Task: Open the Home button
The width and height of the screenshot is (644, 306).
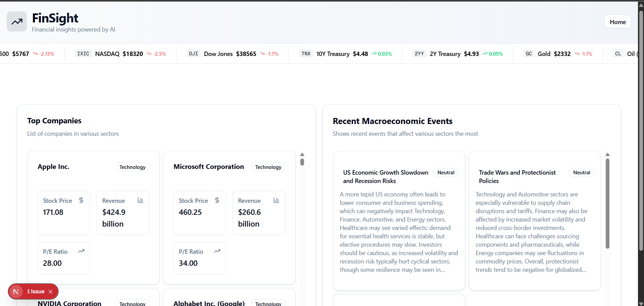Action: click(618, 22)
